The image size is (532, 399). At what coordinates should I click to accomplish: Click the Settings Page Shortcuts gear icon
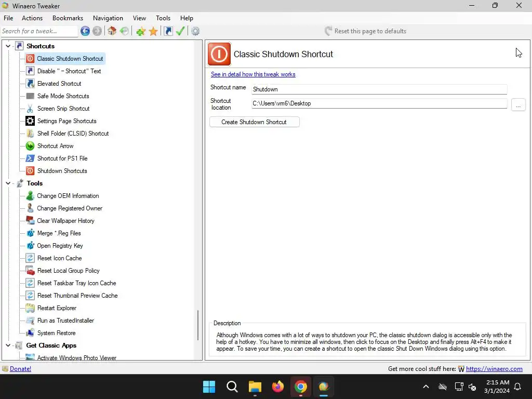point(30,121)
